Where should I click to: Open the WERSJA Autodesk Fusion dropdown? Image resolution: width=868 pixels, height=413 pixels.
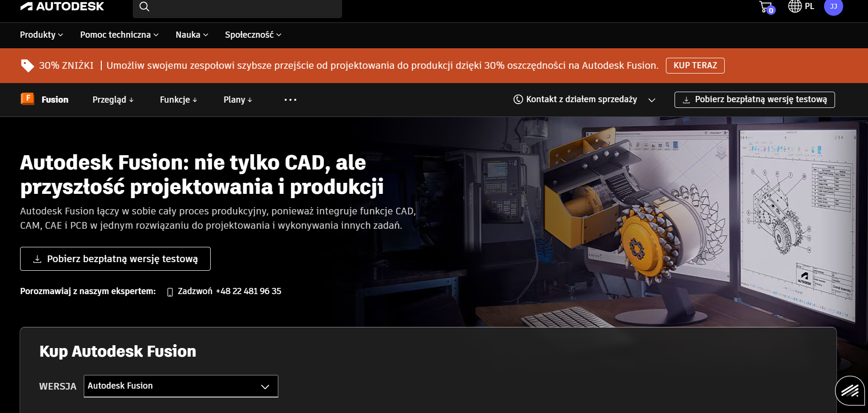(181, 386)
